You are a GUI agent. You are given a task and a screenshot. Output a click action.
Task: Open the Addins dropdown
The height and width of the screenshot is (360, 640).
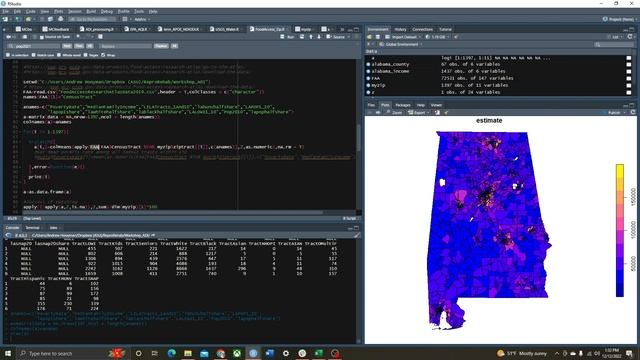coord(142,19)
